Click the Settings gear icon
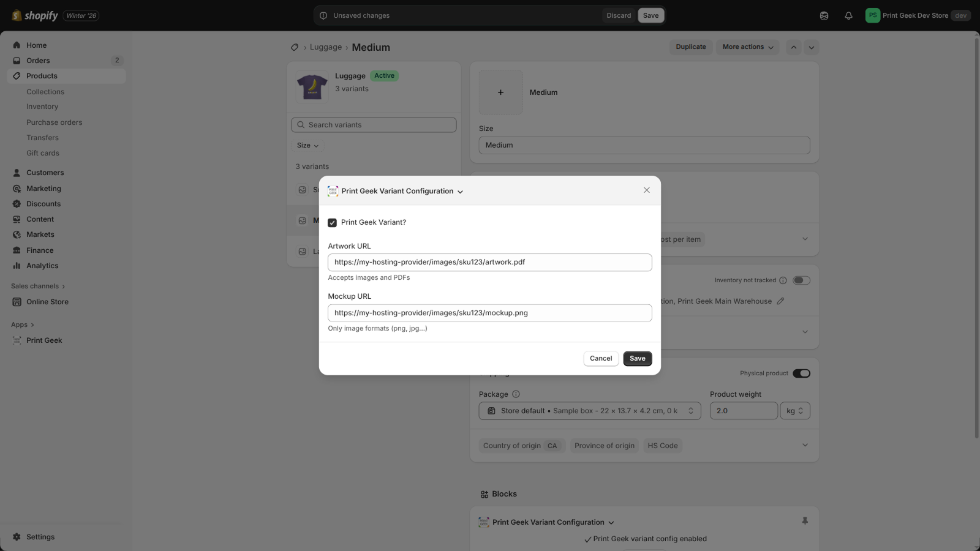The width and height of the screenshot is (980, 551). [x=17, y=537]
